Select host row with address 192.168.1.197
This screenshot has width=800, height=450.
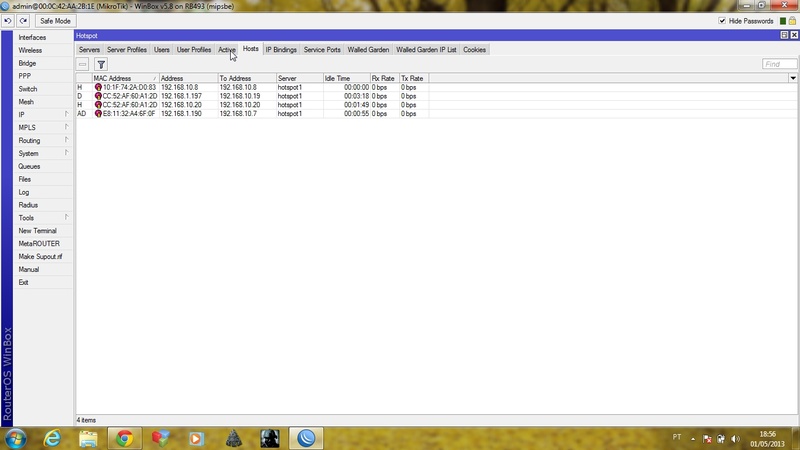pyautogui.click(x=437, y=96)
